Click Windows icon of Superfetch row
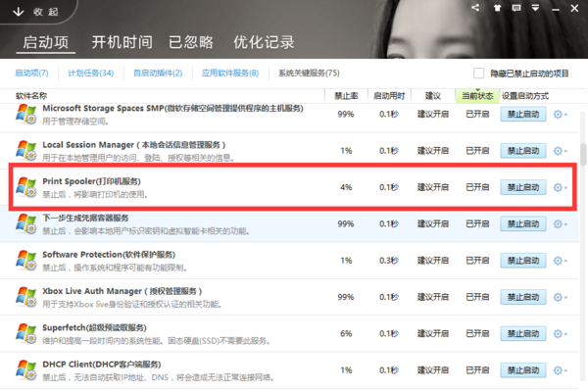This screenshot has height=392, width=588. [x=26, y=333]
